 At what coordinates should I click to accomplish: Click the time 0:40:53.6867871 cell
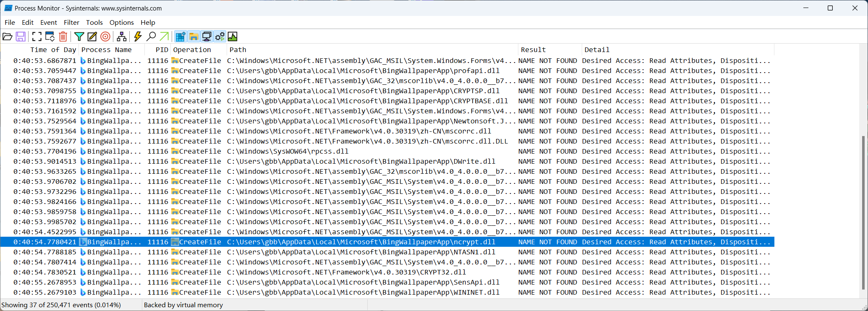(x=45, y=60)
